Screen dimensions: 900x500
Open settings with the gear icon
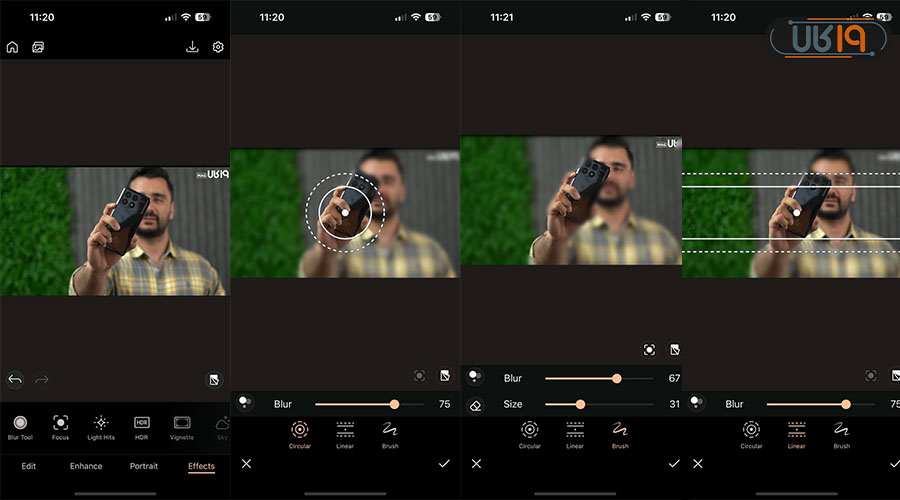(218, 47)
